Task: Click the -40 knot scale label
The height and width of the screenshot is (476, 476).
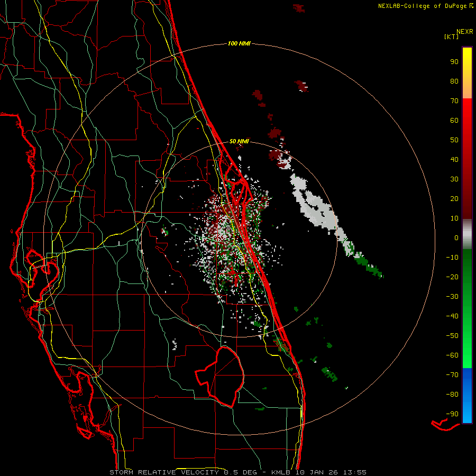Action: pyautogui.click(x=452, y=316)
